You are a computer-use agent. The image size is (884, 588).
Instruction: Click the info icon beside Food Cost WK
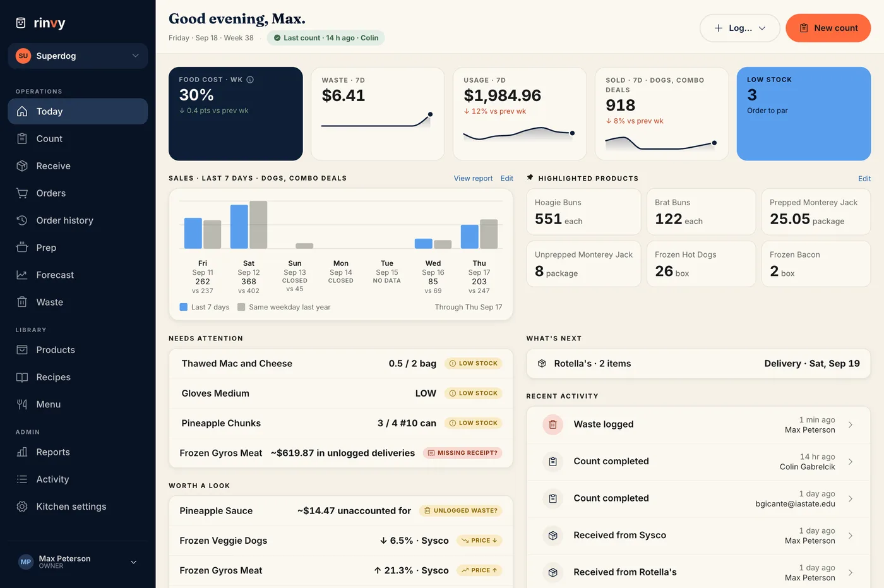250,80
